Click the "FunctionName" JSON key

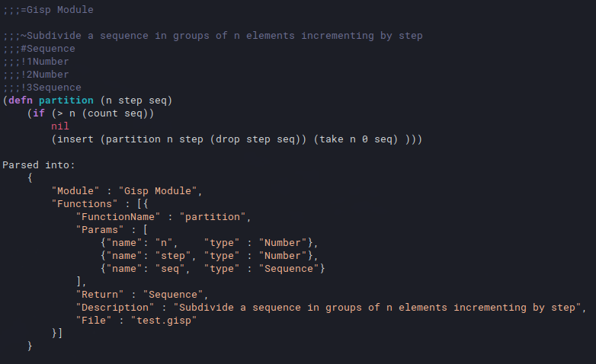(118, 216)
